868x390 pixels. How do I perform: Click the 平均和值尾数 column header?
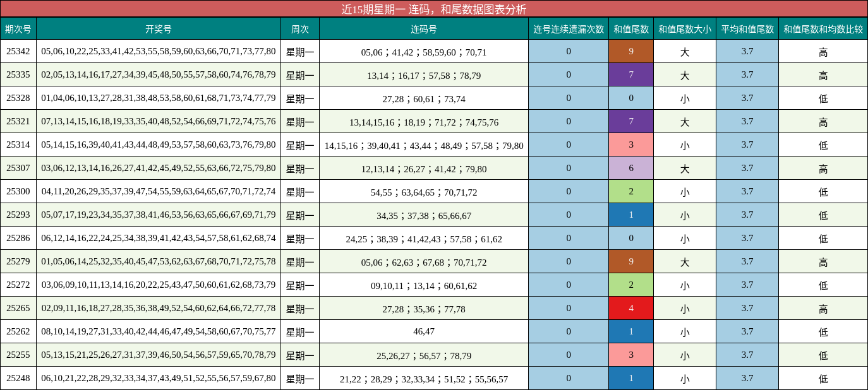[747, 28]
